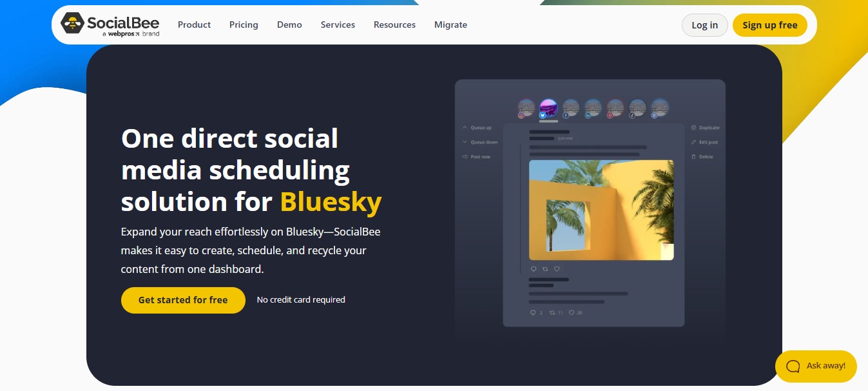
Task: Select the Pinterest account icon
Action: tap(610, 115)
